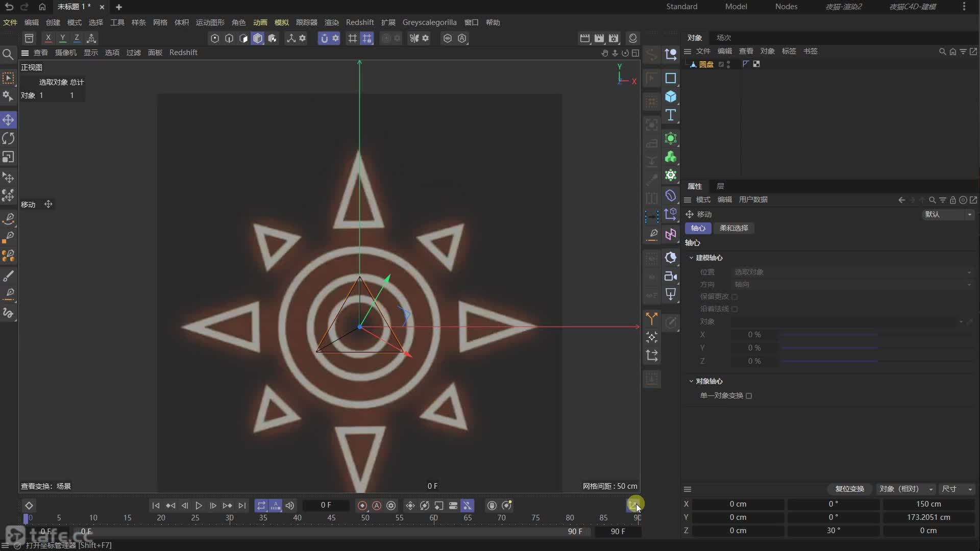
Task: Click the 复位变换 button
Action: 849,489
